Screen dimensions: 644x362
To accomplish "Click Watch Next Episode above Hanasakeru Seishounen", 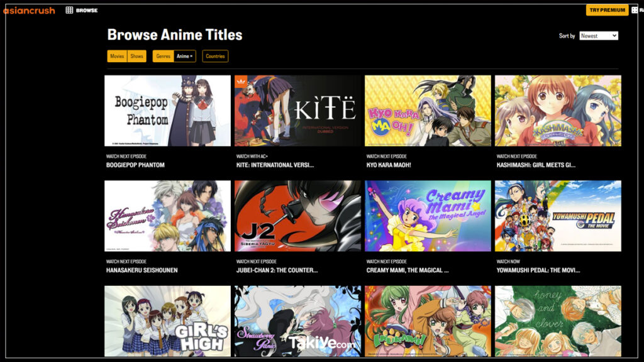I will coord(126,261).
